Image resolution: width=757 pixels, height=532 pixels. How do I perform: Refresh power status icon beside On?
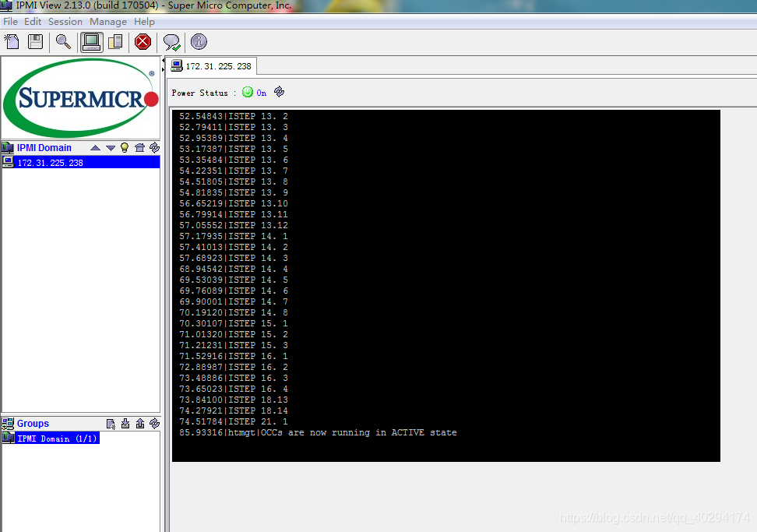pos(279,92)
